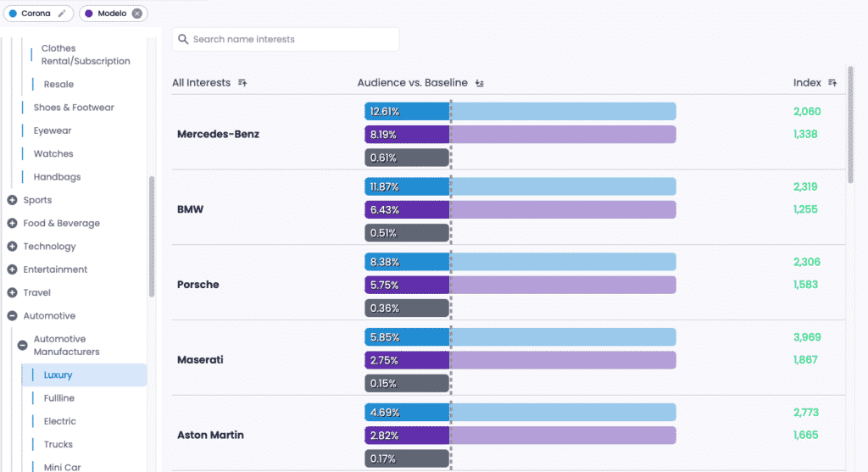Remove the Modelo audience with X icon
The height and width of the screenshot is (472, 868).
136,14
